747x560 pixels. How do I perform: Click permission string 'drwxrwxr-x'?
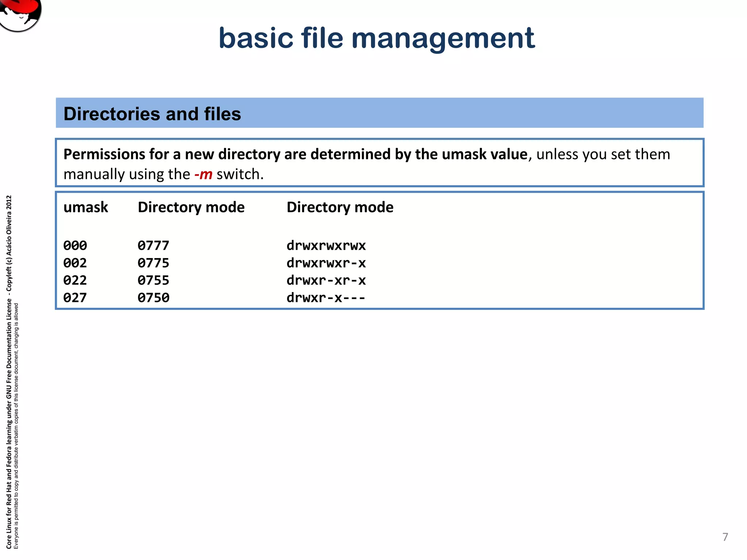tap(326, 263)
